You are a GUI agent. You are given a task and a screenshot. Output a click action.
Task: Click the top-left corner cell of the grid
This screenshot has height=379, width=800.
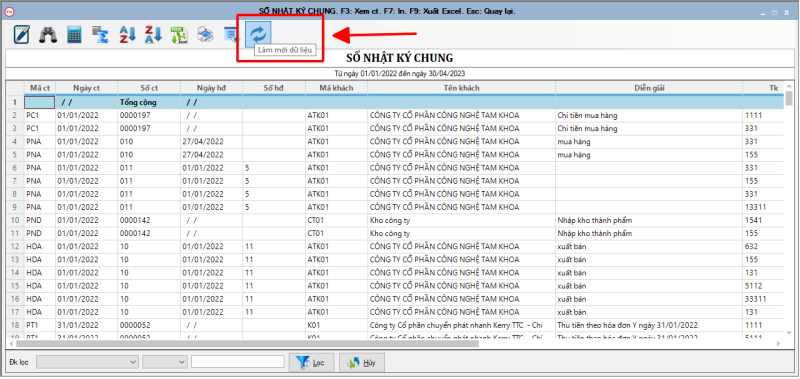coord(15,88)
